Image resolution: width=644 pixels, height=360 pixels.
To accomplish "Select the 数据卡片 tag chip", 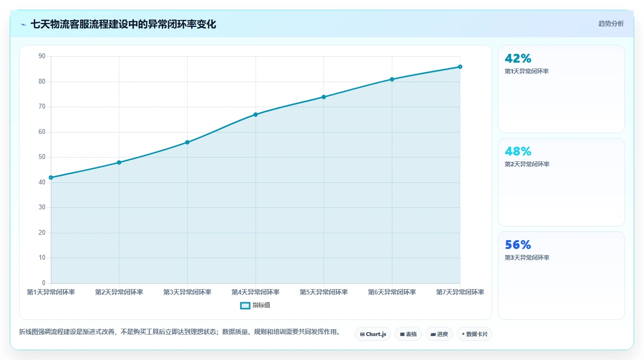I will 474,334.
